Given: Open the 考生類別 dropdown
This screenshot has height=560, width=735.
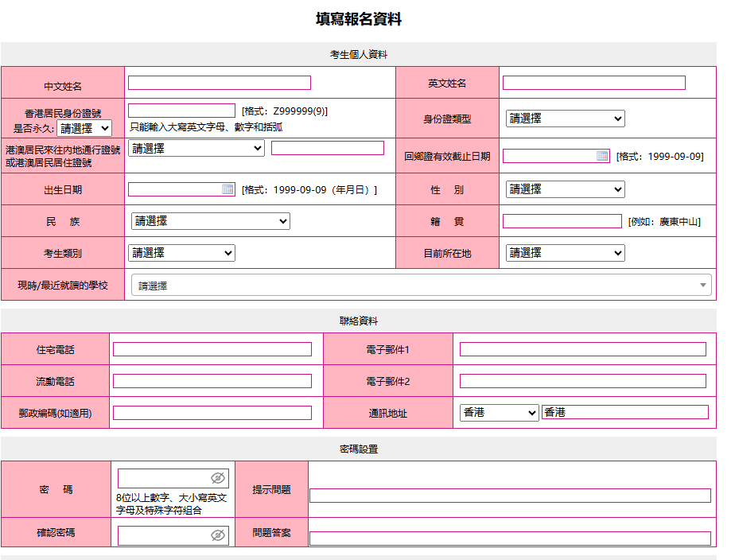Looking at the screenshot, I should pos(181,253).
